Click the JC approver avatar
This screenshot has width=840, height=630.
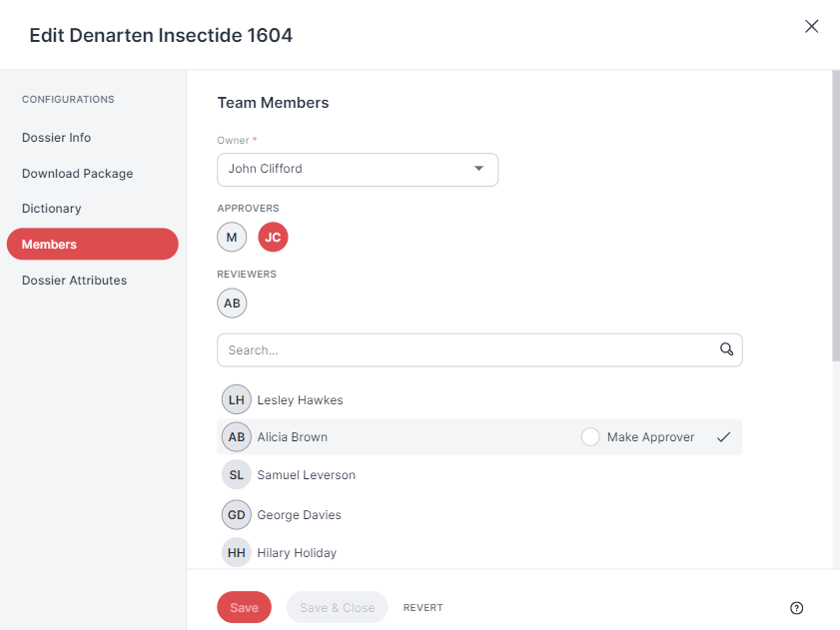274,238
